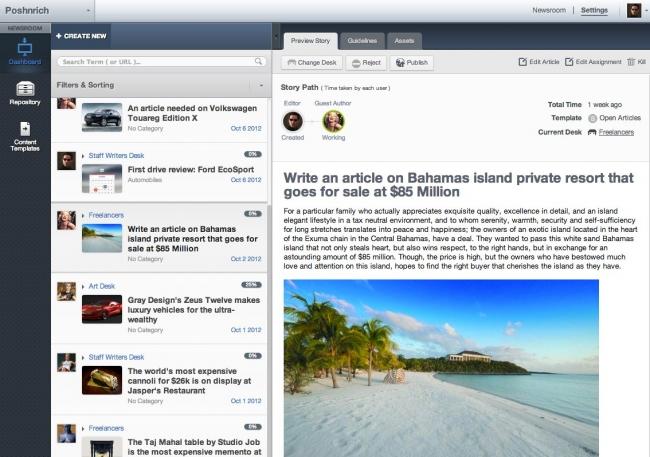Open the gold cannoli thumbnail

[x=102, y=380]
